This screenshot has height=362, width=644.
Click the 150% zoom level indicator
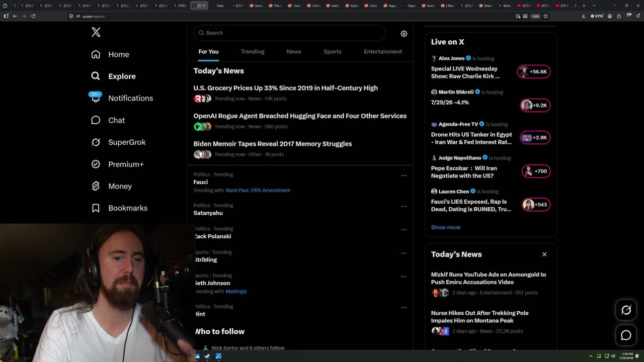(x=535, y=16)
